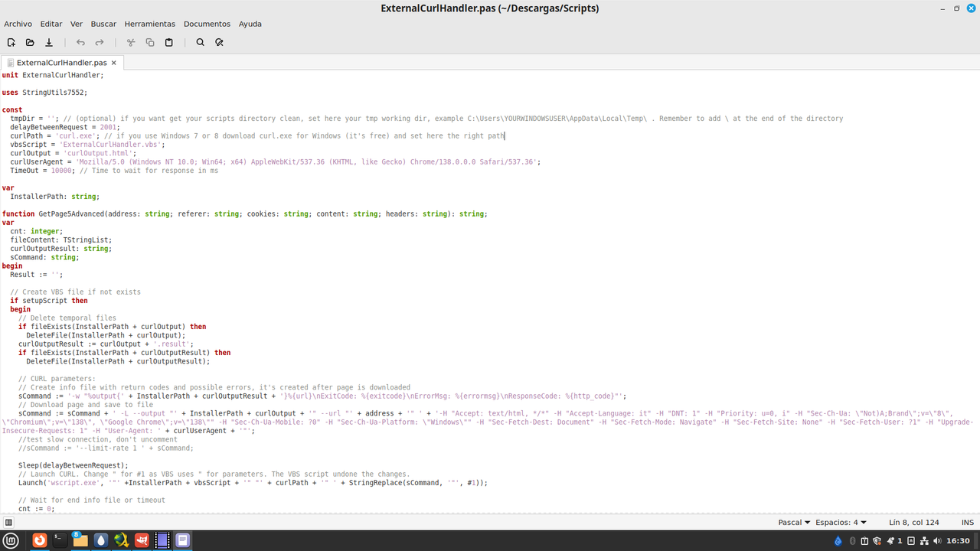Open the file manager from the taskbar
This screenshot has width=980, height=551.
point(80,540)
